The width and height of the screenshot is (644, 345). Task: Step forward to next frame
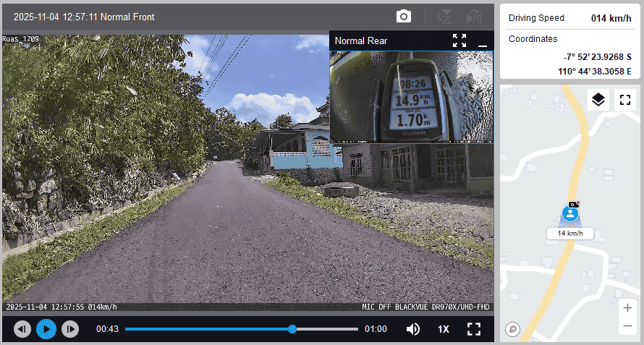coord(69,329)
